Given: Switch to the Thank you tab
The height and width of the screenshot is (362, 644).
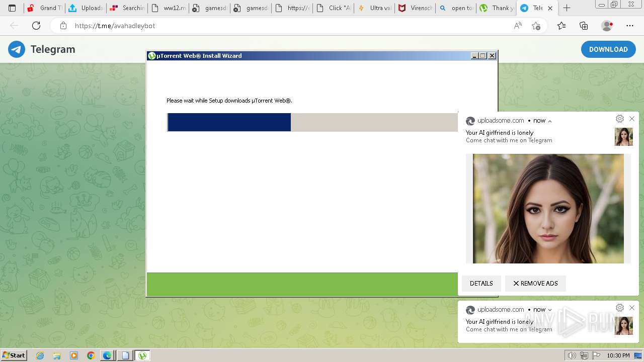Looking at the screenshot, I should tap(497, 8).
